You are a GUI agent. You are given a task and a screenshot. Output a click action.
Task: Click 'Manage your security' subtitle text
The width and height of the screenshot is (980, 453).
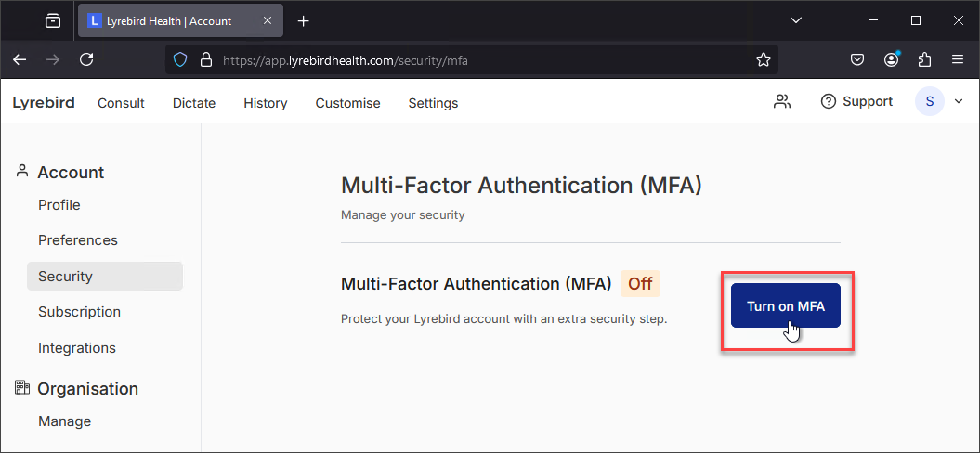pyautogui.click(x=403, y=215)
